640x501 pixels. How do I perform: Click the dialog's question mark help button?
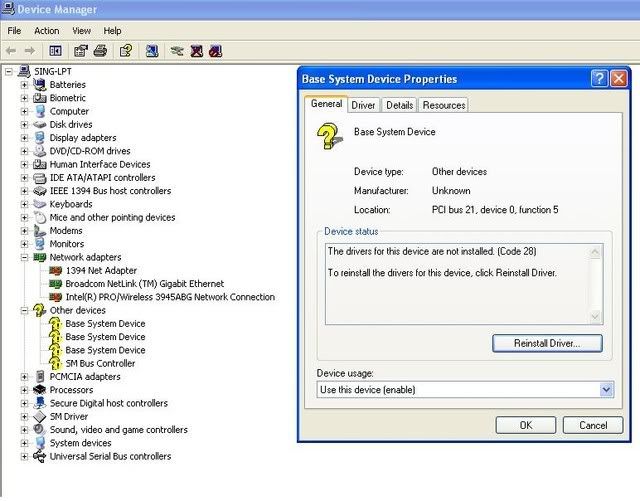(599, 79)
